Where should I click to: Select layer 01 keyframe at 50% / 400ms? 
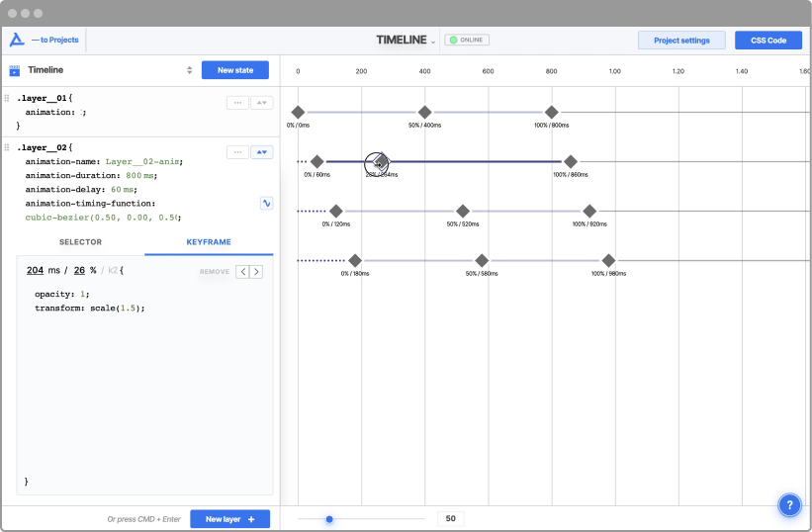coord(424,112)
